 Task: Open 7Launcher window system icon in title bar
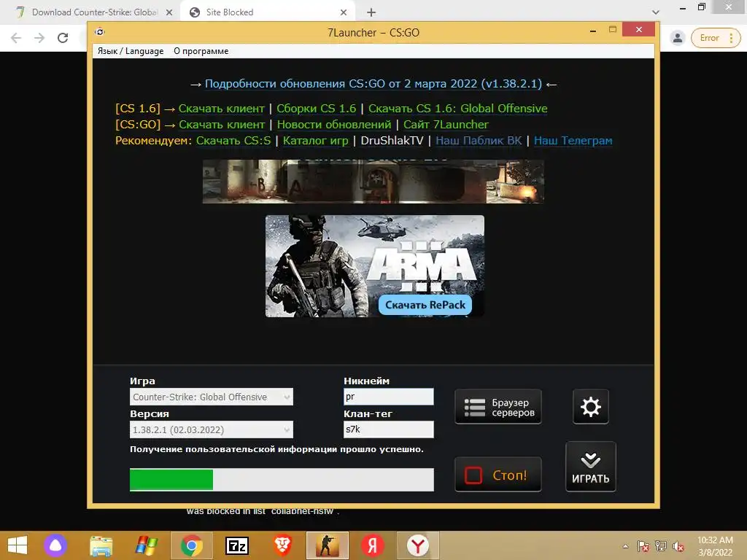pyautogui.click(x=99, y=32)
